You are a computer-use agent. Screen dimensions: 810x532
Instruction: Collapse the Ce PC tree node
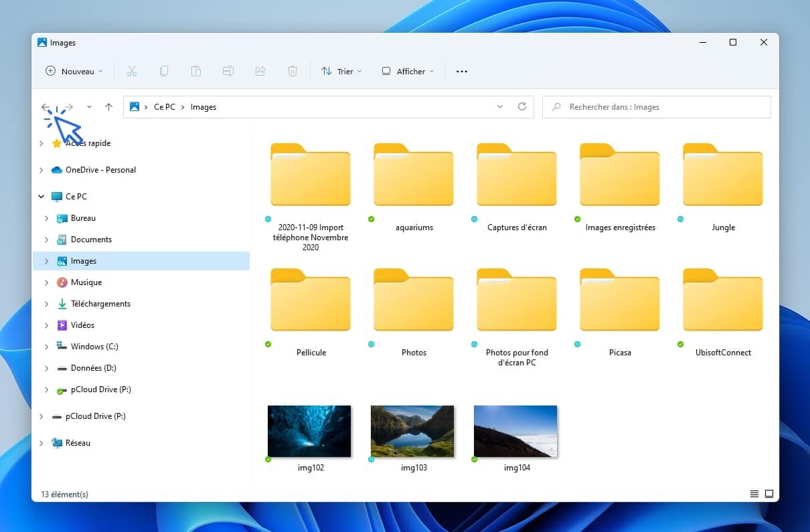pos(42,197)
